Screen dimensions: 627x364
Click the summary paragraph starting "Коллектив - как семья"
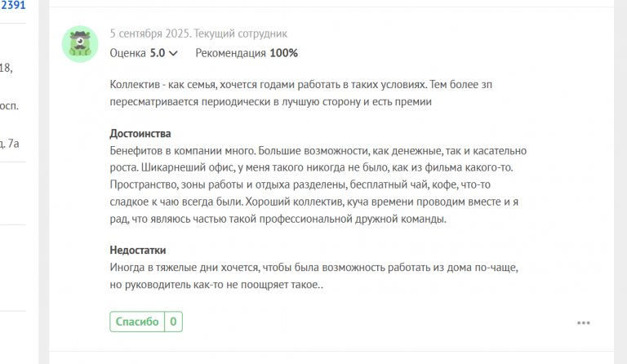(x=301, y=93)
